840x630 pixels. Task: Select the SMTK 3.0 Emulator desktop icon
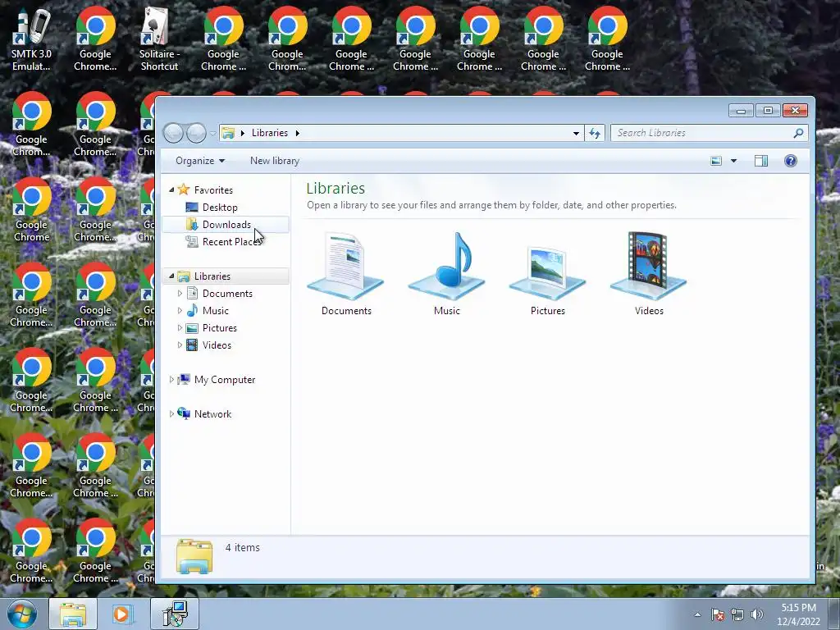click(x=31, y=39)
